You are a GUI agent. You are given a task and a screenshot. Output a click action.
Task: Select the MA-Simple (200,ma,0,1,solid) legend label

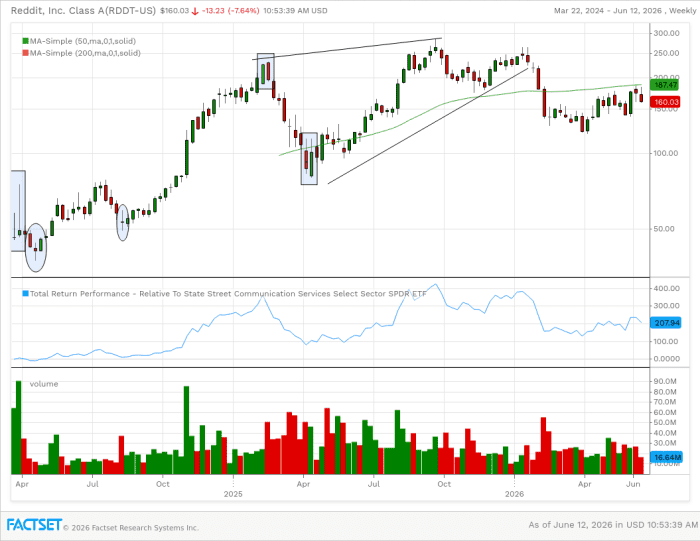[x=85, y=53]
